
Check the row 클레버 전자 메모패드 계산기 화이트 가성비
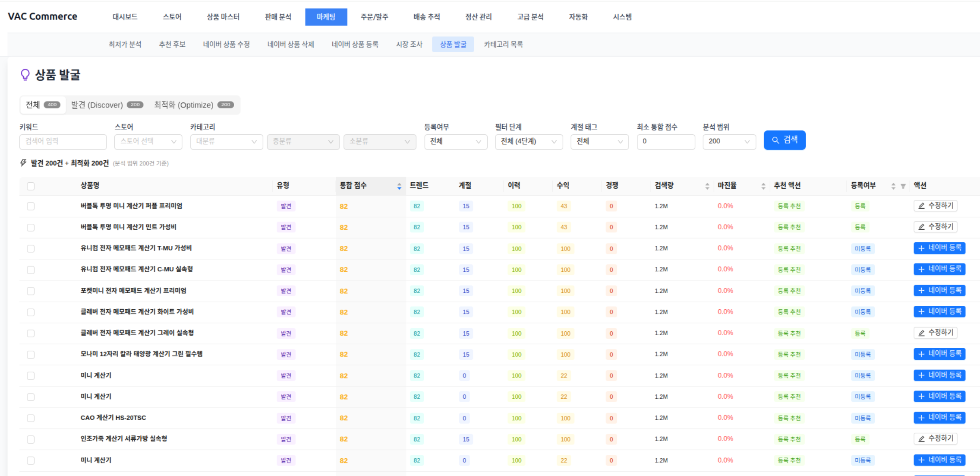coord(31,312)
